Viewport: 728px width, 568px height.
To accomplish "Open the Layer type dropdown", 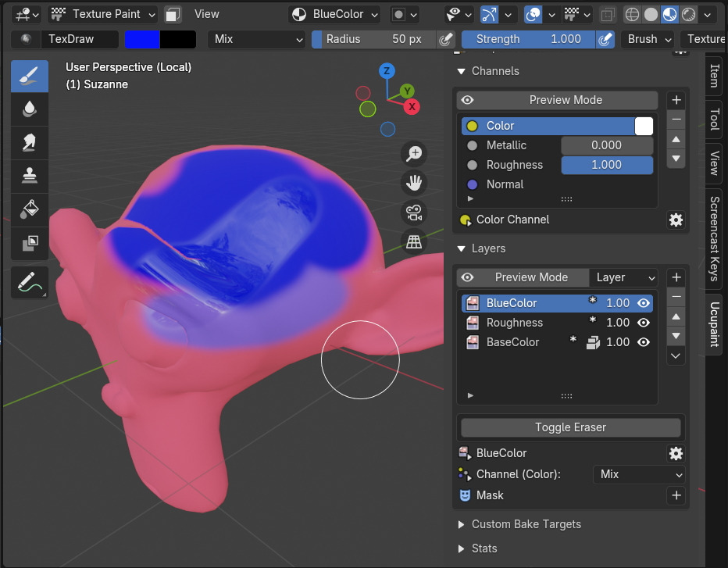I will click(x=623, y=277).
